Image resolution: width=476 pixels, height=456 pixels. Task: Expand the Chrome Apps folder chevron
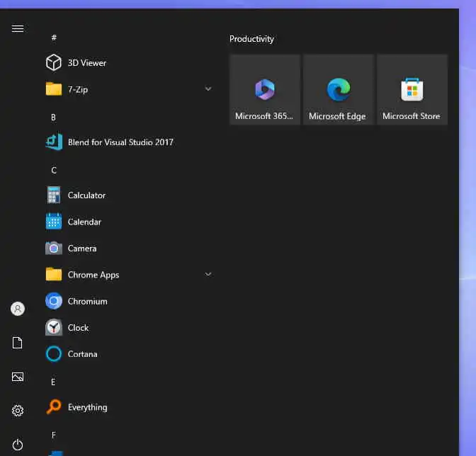click(x=208, y=274)
